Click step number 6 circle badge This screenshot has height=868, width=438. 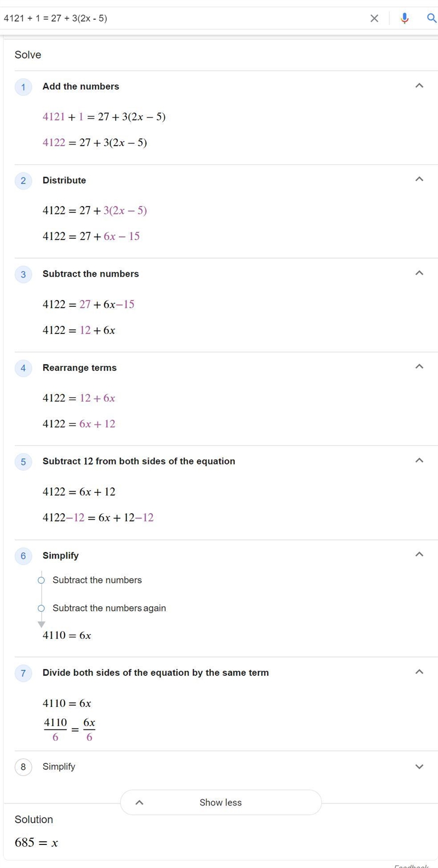23,556
